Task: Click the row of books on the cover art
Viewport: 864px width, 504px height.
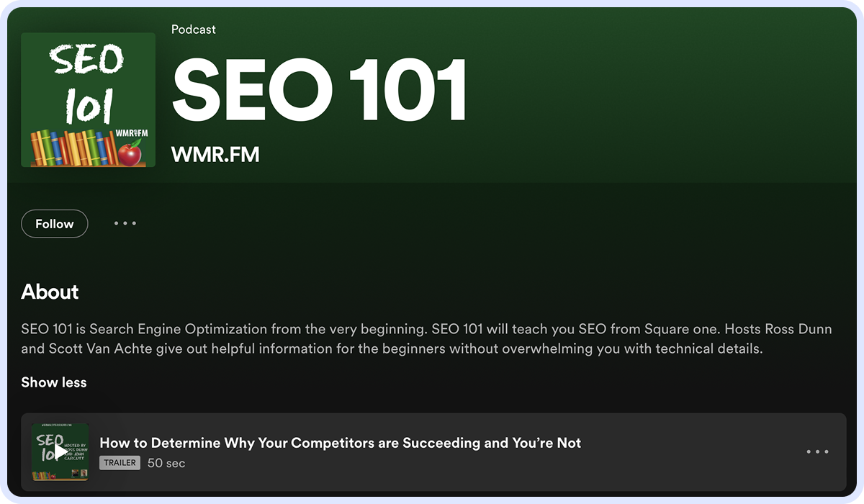Action: point(72,148)
